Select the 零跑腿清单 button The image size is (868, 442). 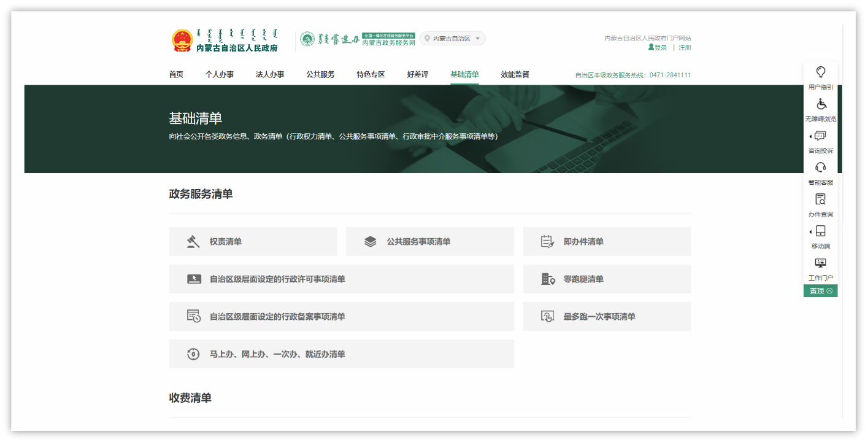pyautogui.click(x=607, y=279)
